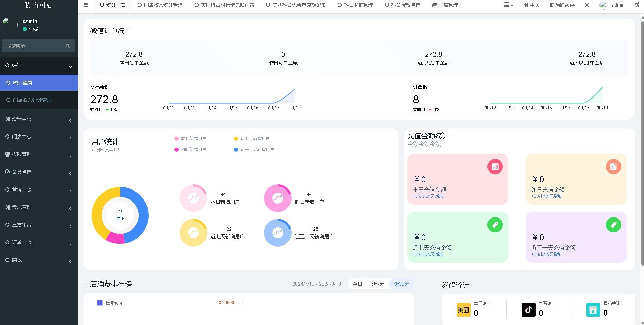Open 门店收入统计管理 in sidebar
The height and width of the screenshot is (325, 644).
click(x=32, y=100)
